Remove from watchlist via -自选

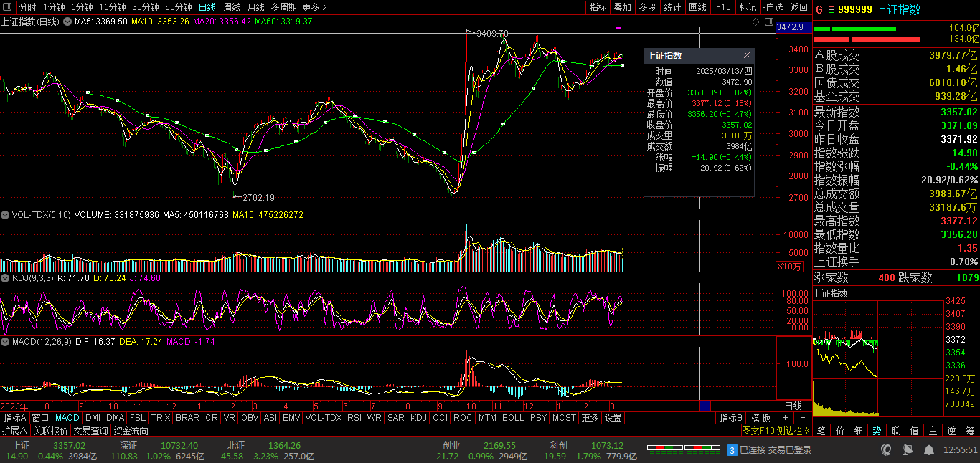(x=773, y=7)
